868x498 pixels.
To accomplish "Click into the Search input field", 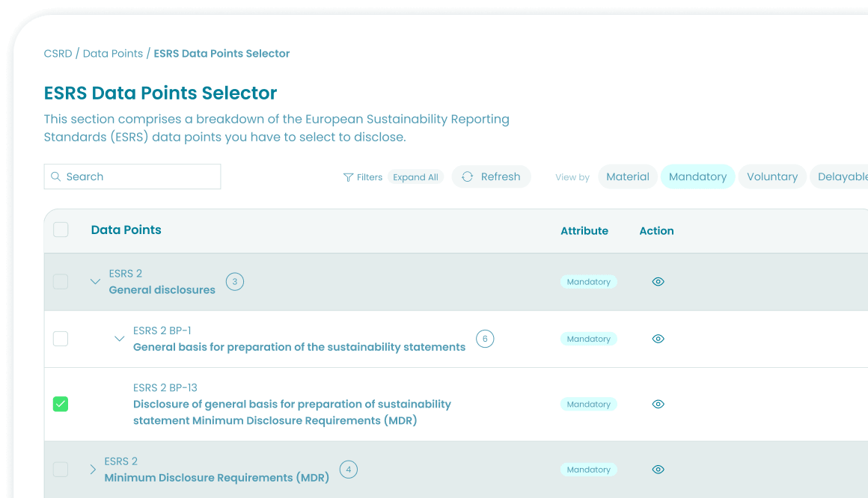I will 132,176.
